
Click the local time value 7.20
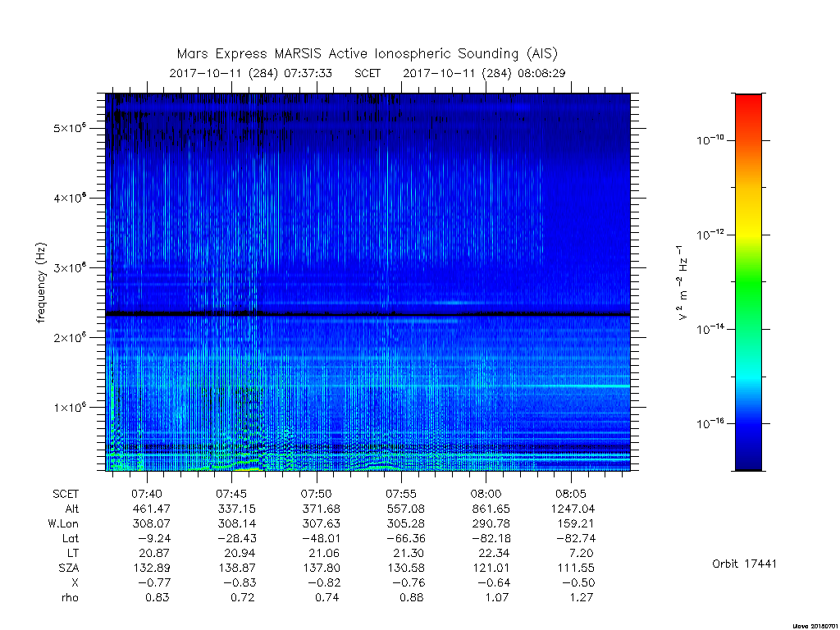pyautogui.click(x=582, y=554)
